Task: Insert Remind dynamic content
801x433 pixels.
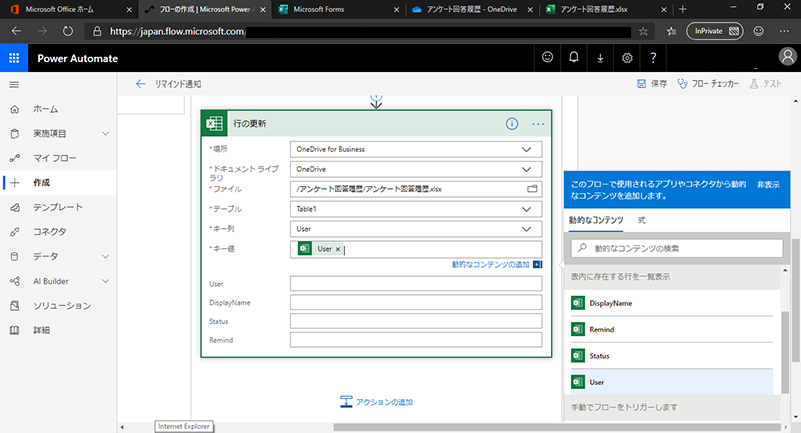Action: pyautogui.click(x=672, y=330)
